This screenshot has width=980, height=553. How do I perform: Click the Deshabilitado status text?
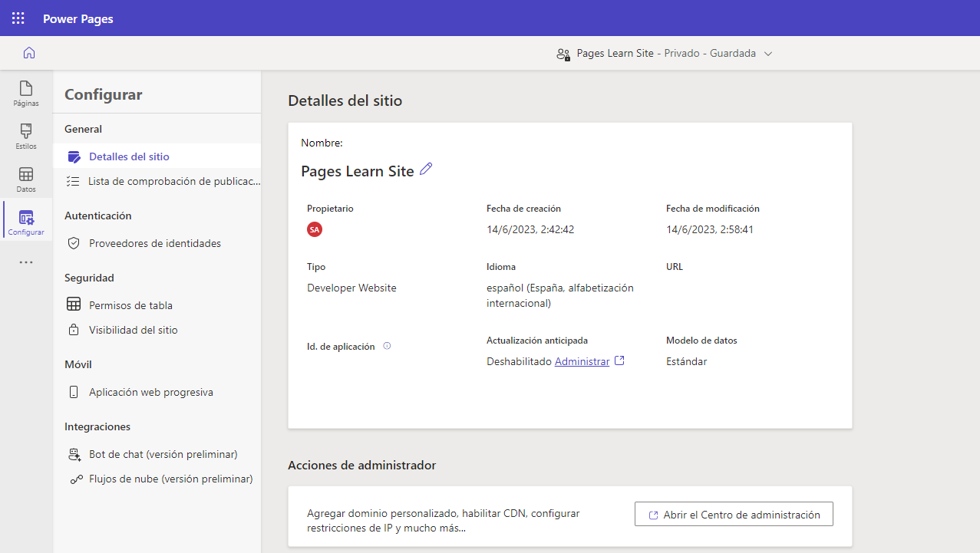pyautogui.click(x=519, y=361)
